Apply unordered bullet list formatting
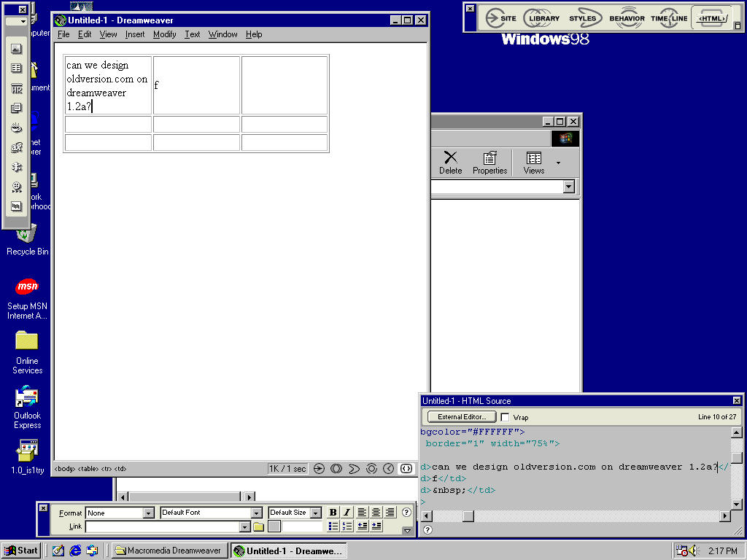 333,526
